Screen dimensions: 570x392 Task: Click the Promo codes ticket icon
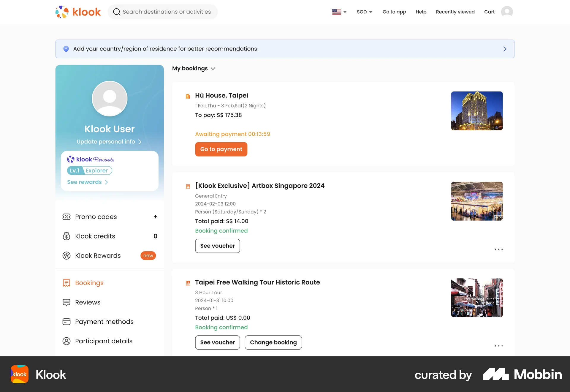(66, 217)
